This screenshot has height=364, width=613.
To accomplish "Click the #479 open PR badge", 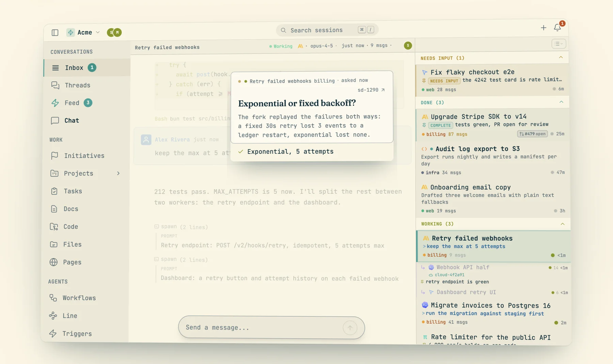I will [532, 134].
